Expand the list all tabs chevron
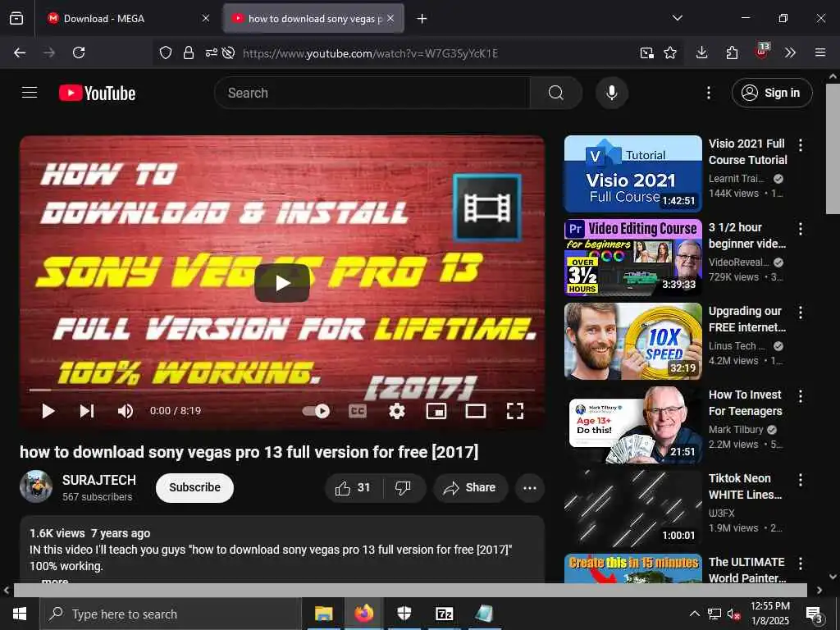840x630 pixels. (677, 18)
